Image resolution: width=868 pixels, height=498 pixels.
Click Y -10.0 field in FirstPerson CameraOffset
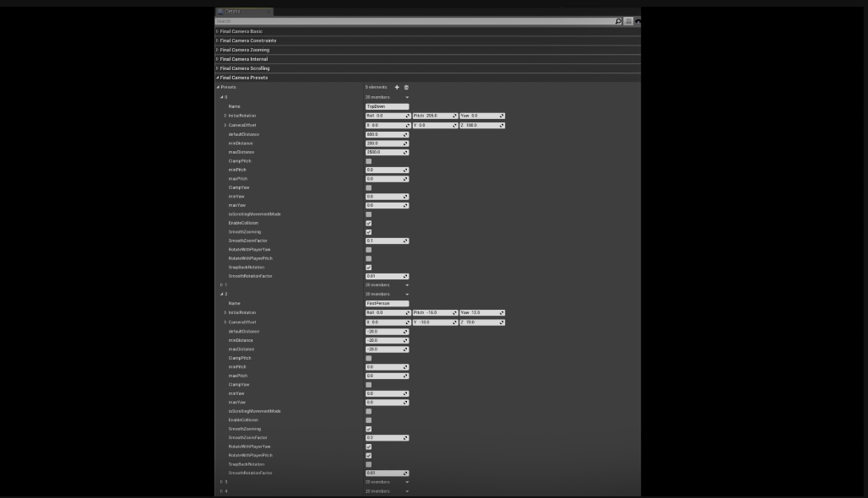(435, 322)
